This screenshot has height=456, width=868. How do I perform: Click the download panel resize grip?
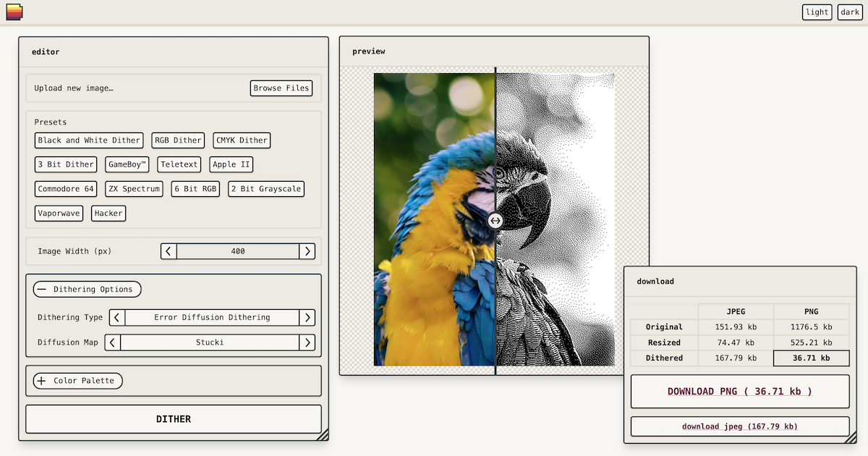(x=851, y=436)
